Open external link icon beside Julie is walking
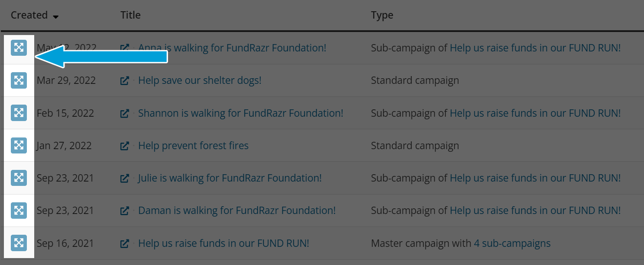The height and width of the screenshot is (265, 644). (x=125, y=178)
